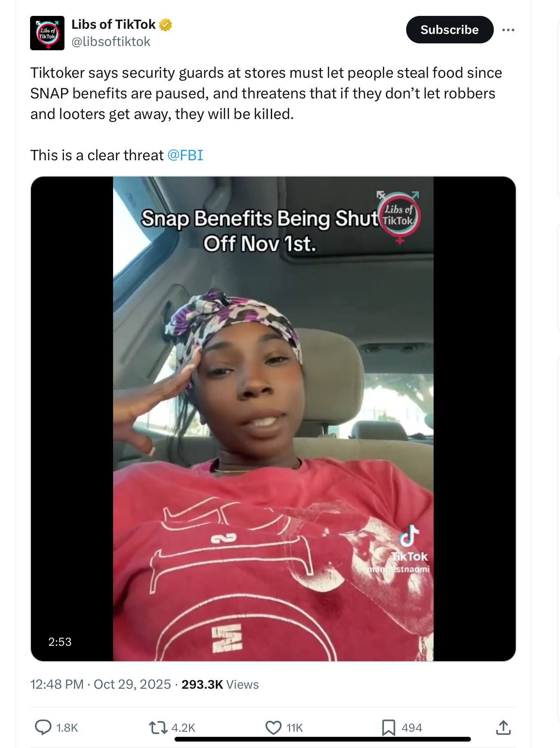Bookmark this post with the bookmark icon

[389, 727]
